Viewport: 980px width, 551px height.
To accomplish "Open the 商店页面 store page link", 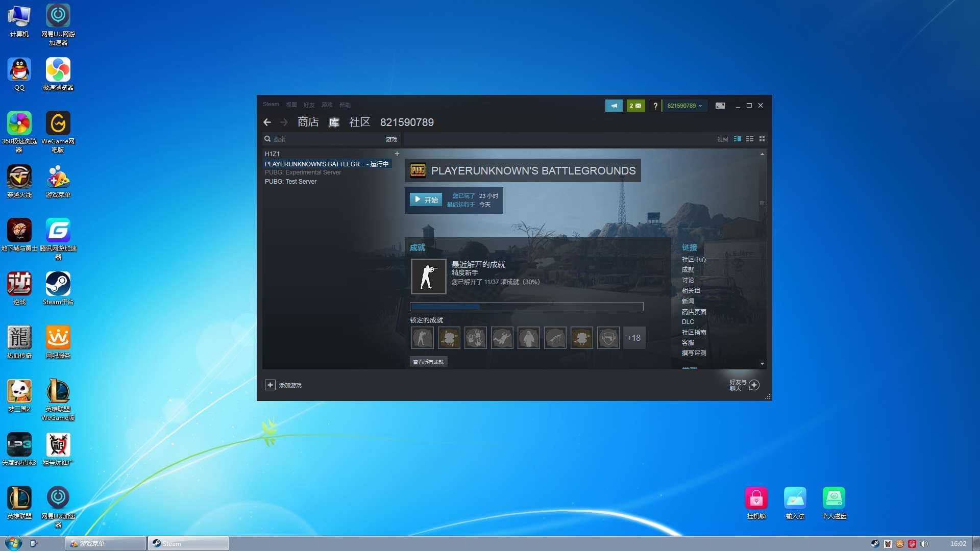I will (694, 312).
